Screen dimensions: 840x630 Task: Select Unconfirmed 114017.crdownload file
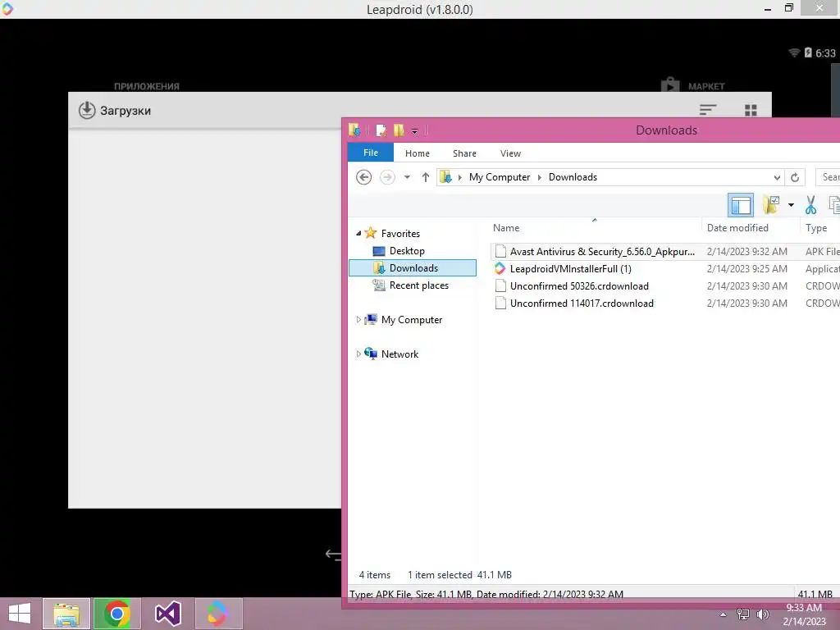point(582,304)
